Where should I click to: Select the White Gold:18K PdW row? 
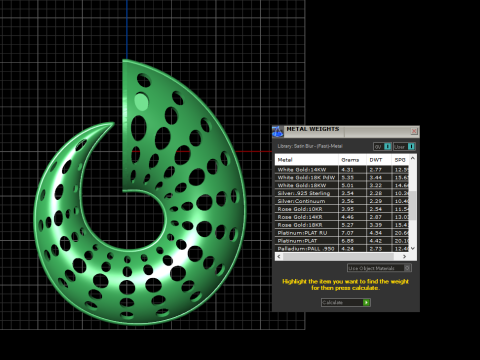click(x=342, y=177)
